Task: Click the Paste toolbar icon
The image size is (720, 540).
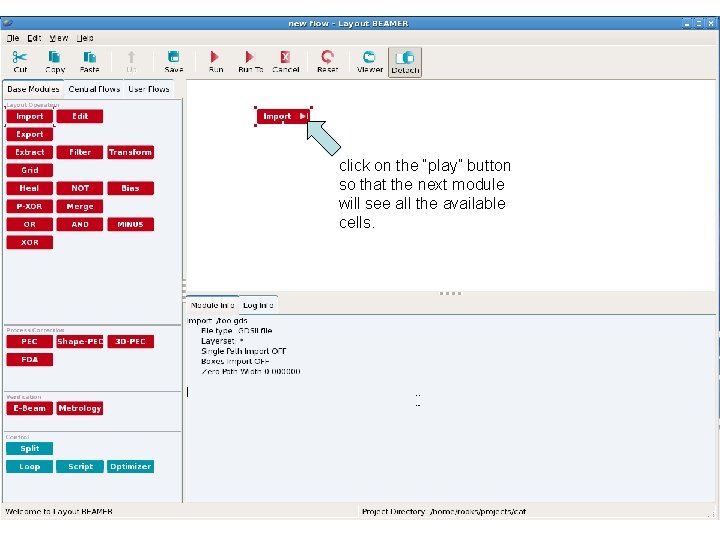Action: (x=89, y=57)
